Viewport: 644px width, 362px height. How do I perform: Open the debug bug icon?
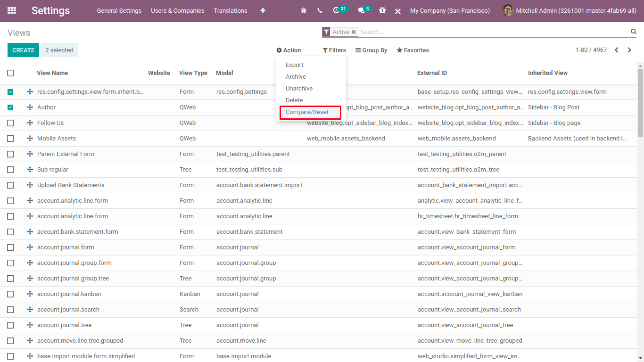[x=304, y=10]
